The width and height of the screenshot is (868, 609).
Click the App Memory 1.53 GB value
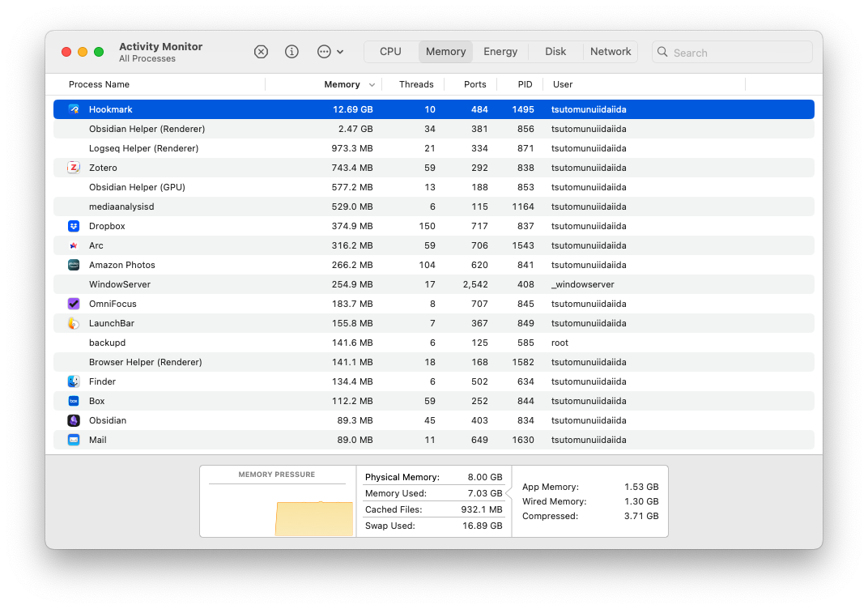coord(641,487)
